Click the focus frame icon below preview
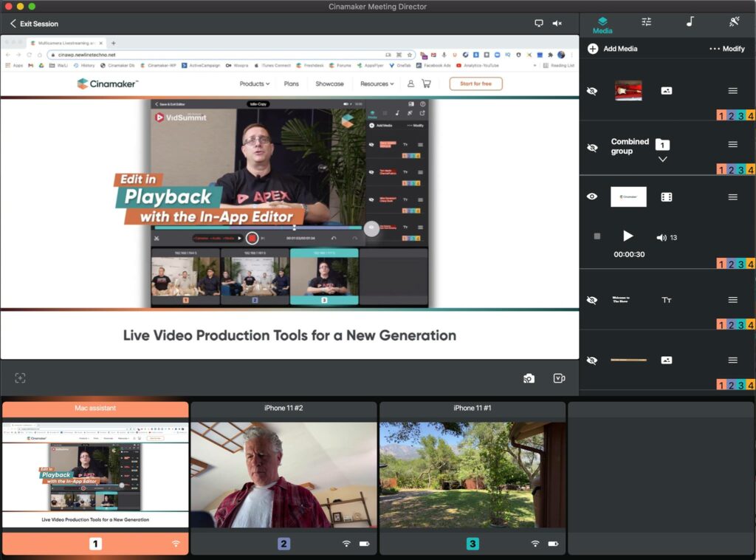Image resolution: width=756 pixels, height=560 pixels. (20, 378)
